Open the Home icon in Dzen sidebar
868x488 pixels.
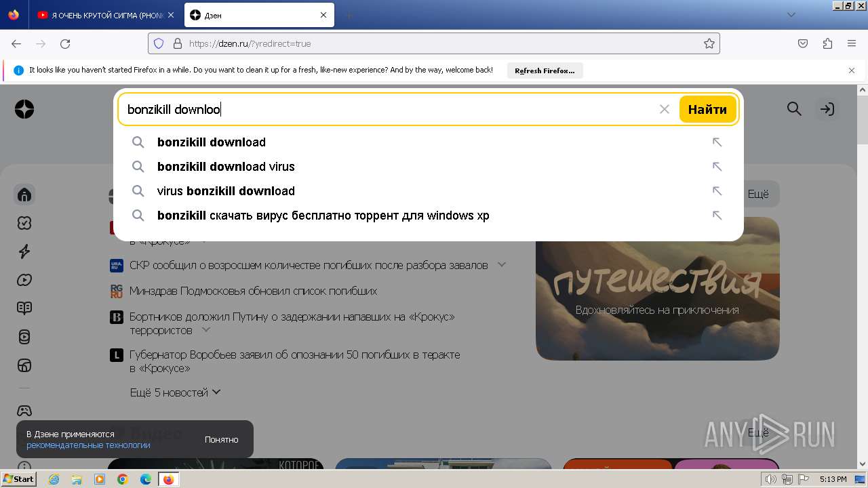coord(24,195)
